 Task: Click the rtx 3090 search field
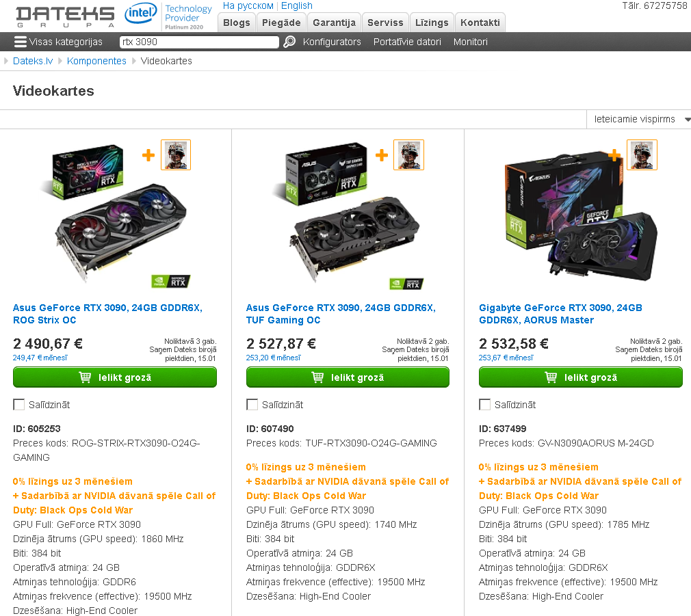(x=199, y=42)
